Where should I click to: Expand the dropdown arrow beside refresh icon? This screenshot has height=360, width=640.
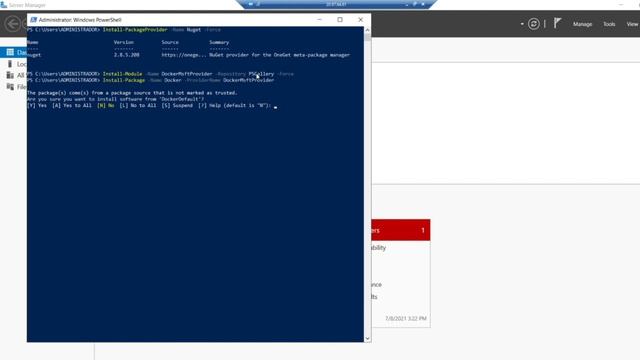coord(522,24)
